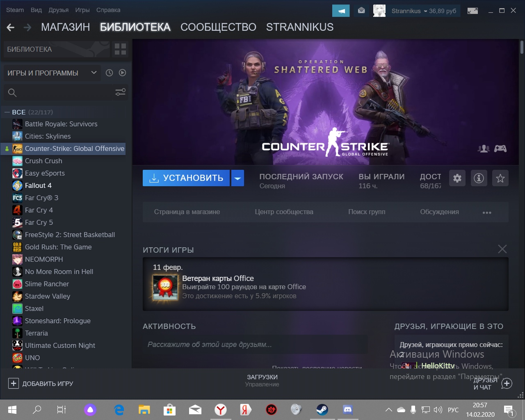Click the controller support icon on banner
525x420 pixels.
point(500,148)
